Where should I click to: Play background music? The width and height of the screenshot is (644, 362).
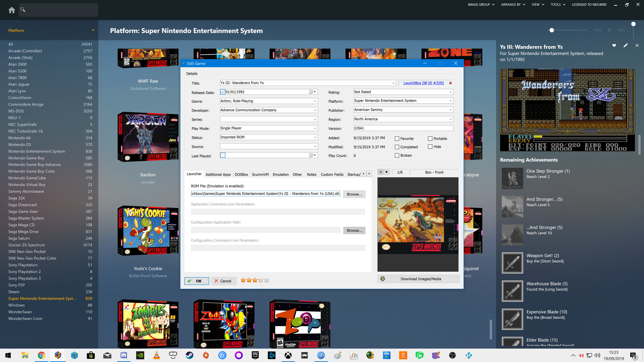pyautogui.click(x=609, y=30)
